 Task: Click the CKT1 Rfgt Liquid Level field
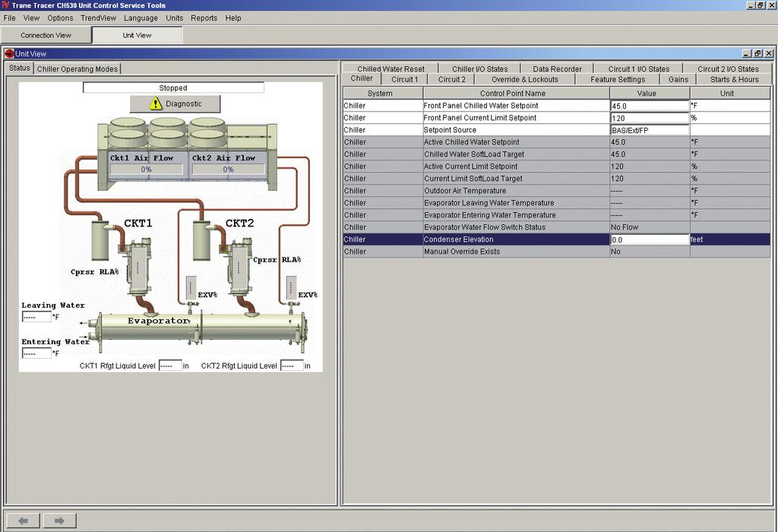click(x=170, y=366)
